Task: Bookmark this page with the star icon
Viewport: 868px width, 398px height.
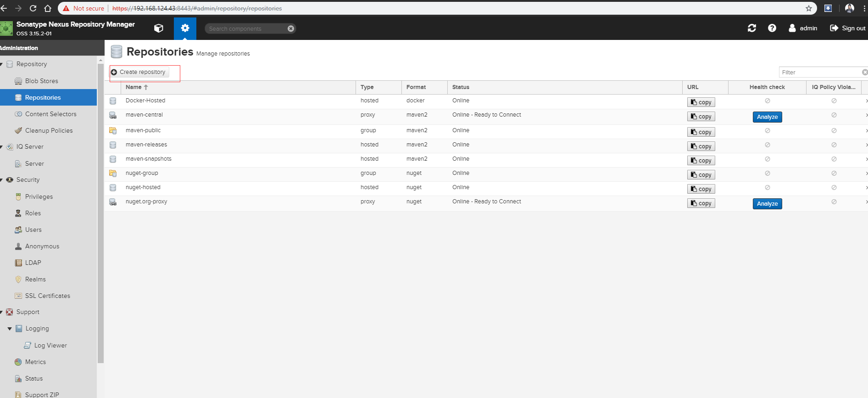Action: click(x=809, y=8)
